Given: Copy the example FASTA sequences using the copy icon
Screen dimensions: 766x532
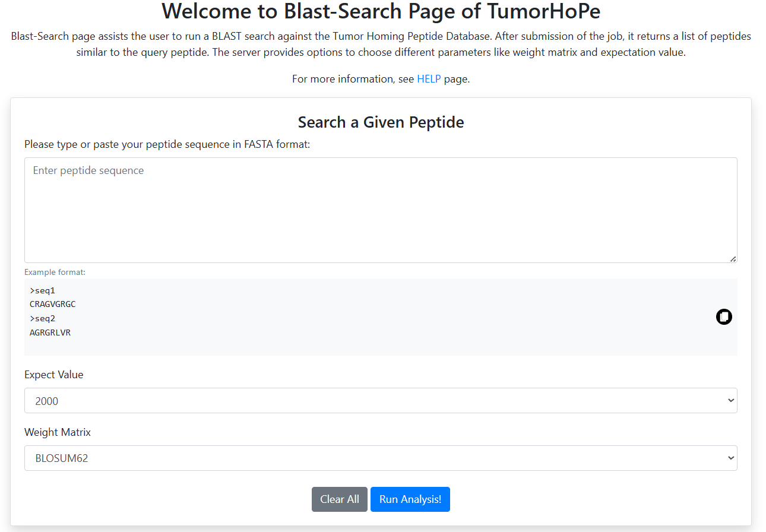Looking at the screenshot, I should tap(723, 316).
